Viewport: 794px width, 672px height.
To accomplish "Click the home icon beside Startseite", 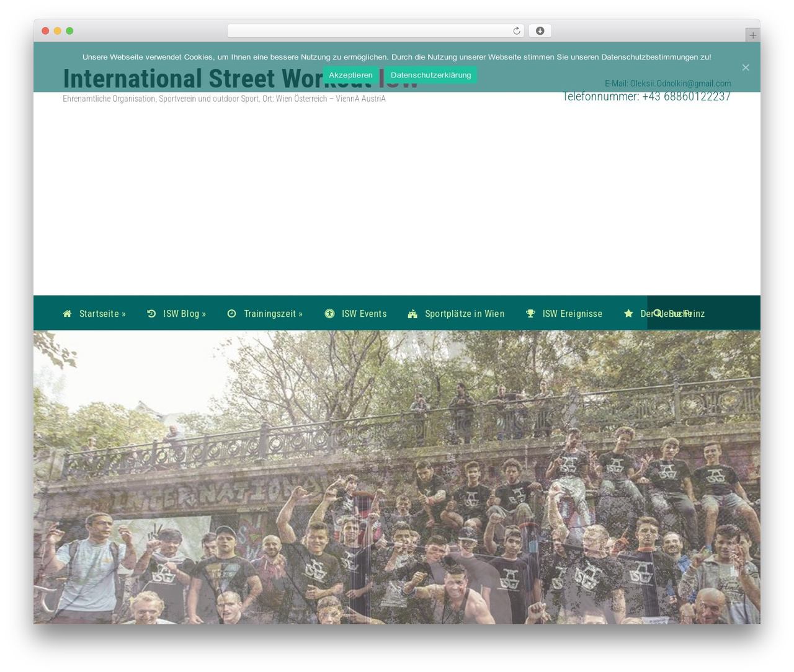I will (x=67, y=314).
